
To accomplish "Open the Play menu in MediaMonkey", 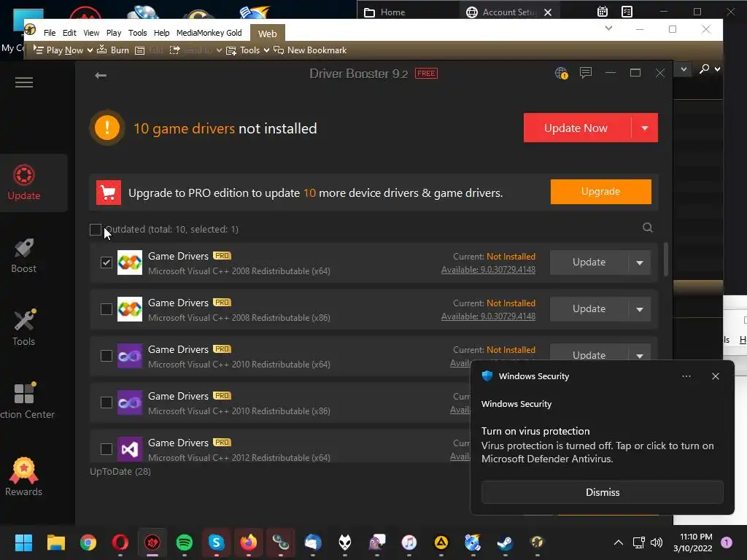I will (113, 33).
